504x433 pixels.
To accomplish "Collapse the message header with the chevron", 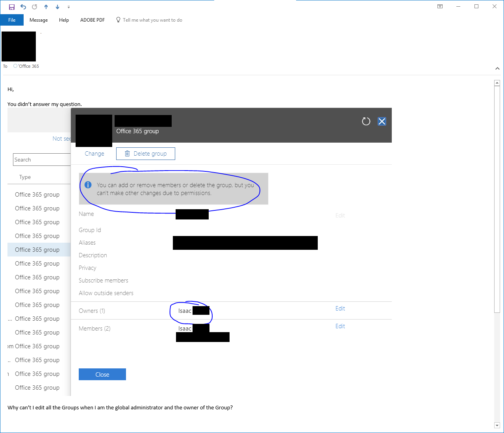I will click(x=497, y=69).
